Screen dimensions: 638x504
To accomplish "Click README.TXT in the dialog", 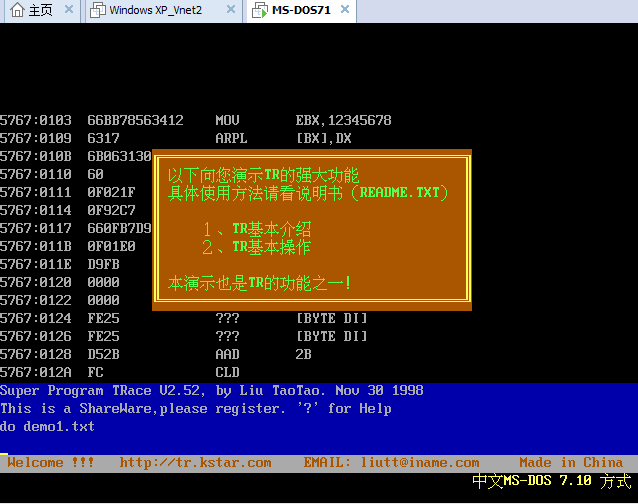I will pyautogui.click(x=400, y=192).
